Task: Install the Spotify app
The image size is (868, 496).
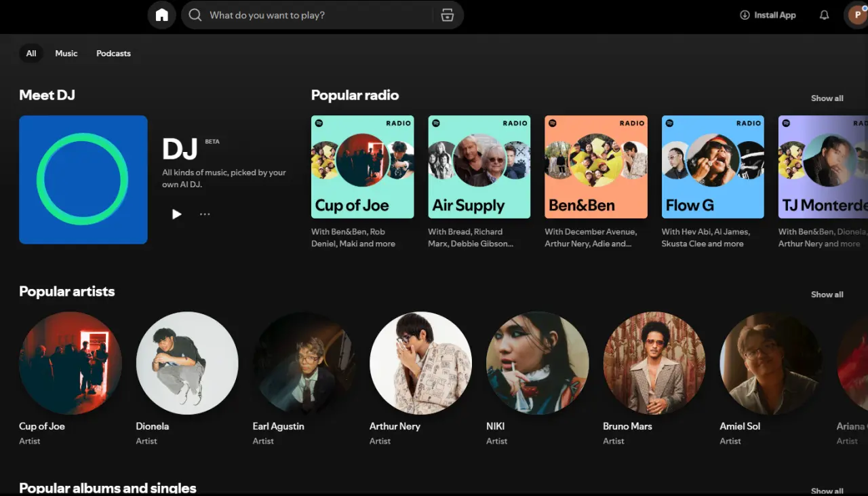Action: click(768, 15)
